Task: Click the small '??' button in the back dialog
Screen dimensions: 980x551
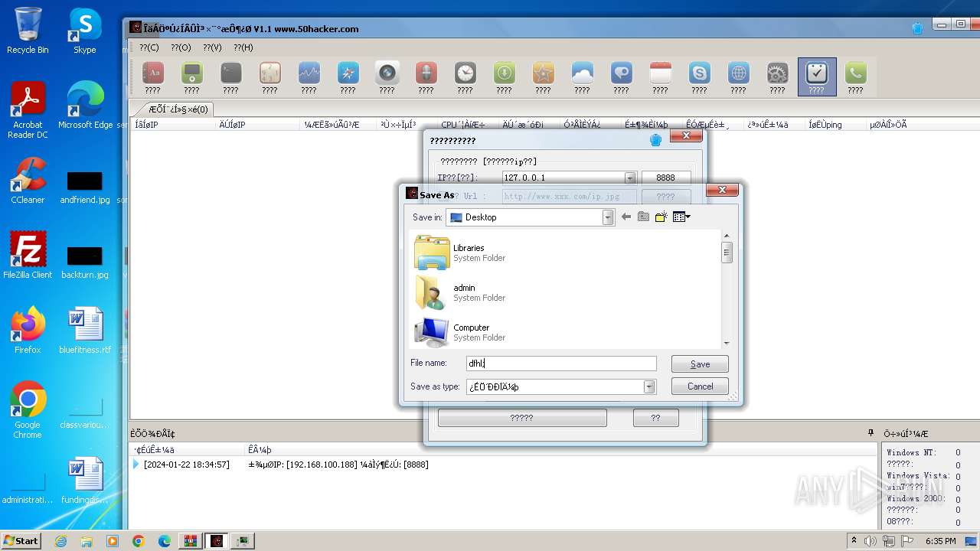Action: (655, 418)
